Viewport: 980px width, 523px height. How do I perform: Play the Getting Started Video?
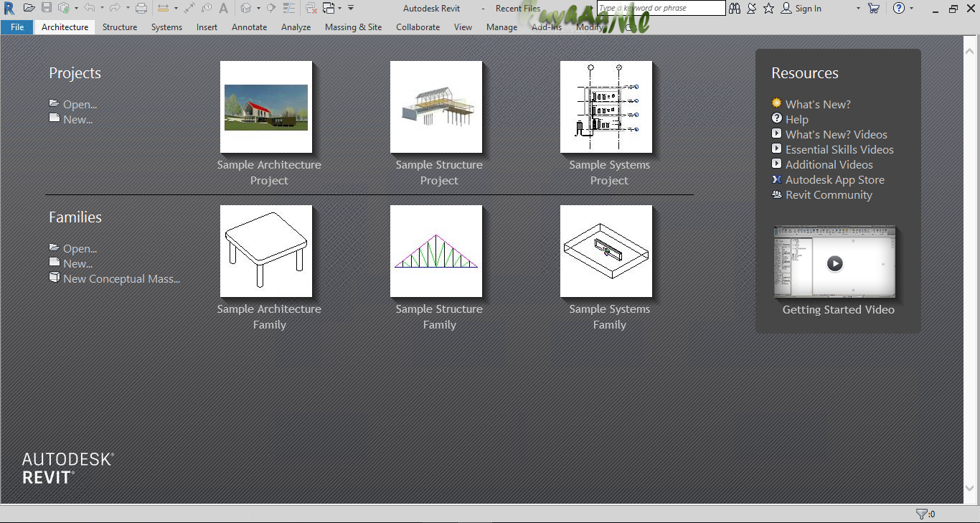pos(834,263)
